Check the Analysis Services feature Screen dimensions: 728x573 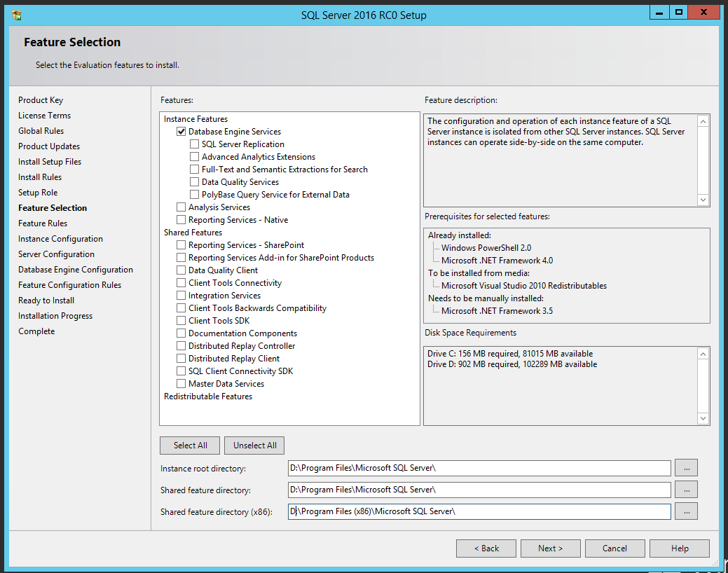(181, 207)
